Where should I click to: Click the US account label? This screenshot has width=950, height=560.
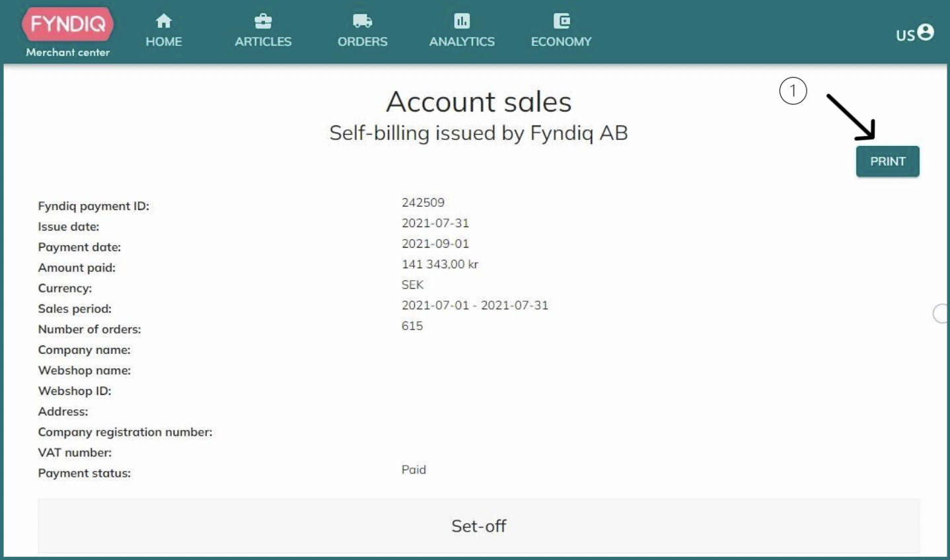coord(905,35)
